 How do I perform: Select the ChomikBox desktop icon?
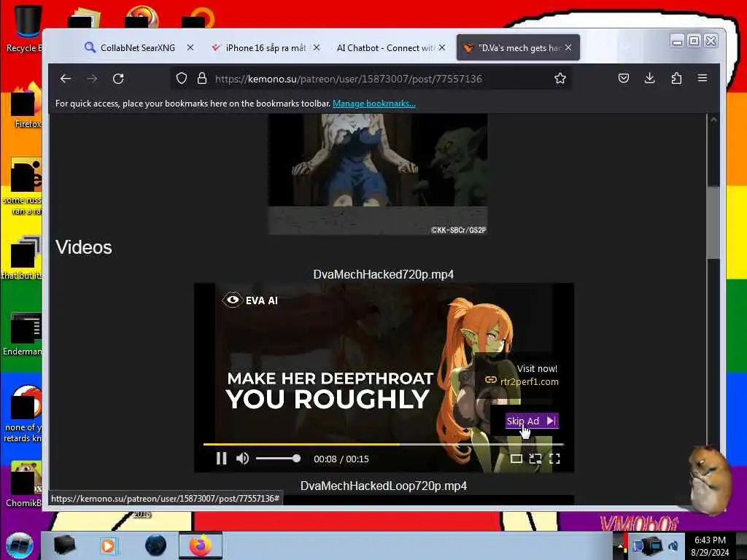(24, 484)
